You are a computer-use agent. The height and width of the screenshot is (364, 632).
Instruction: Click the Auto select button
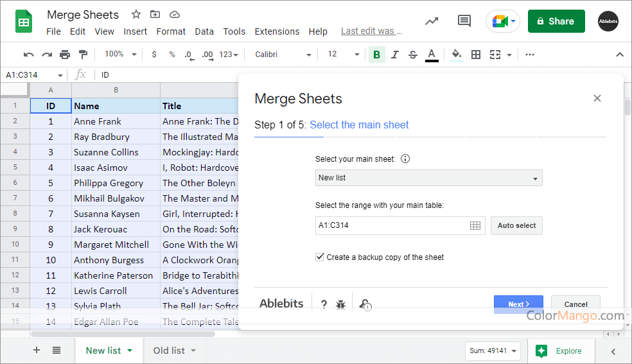[517, 225]
